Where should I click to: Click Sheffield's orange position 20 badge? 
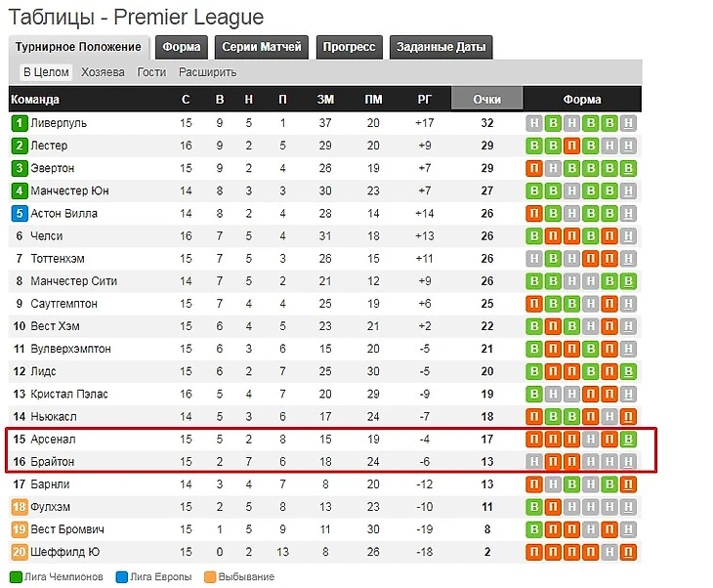(x=19, y=552)
